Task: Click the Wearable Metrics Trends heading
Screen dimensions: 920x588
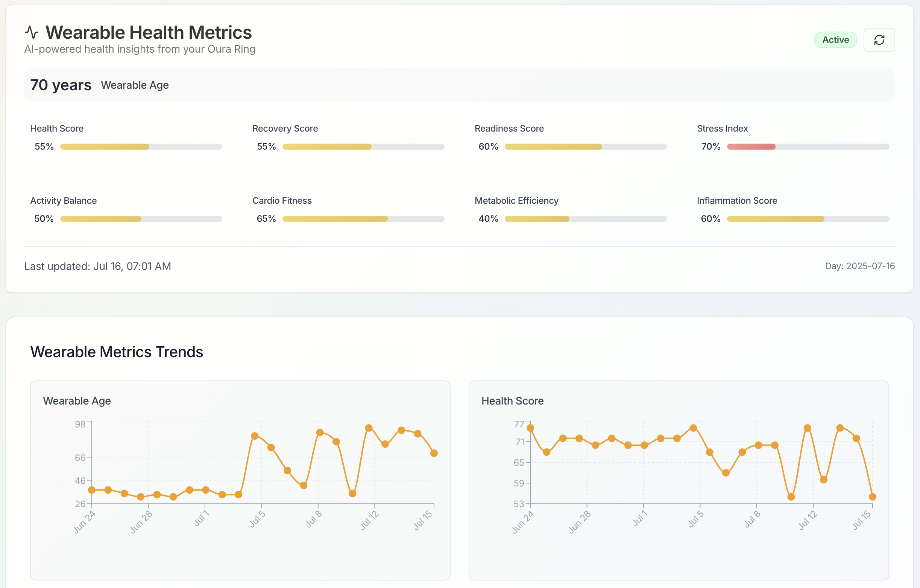Action: 117,352
